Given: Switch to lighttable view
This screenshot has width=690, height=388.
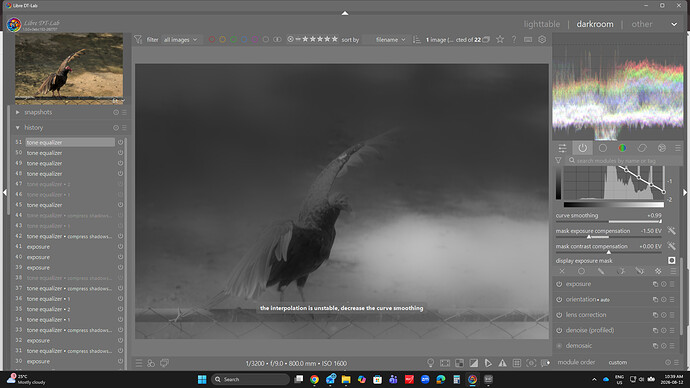Looking at the screenshot, I should tap(542, 24).
